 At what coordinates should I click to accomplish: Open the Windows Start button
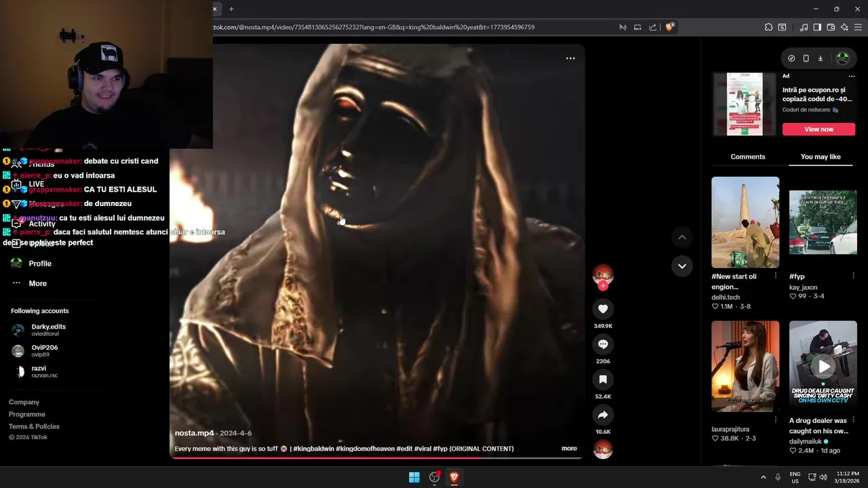(x=414, y=477)
